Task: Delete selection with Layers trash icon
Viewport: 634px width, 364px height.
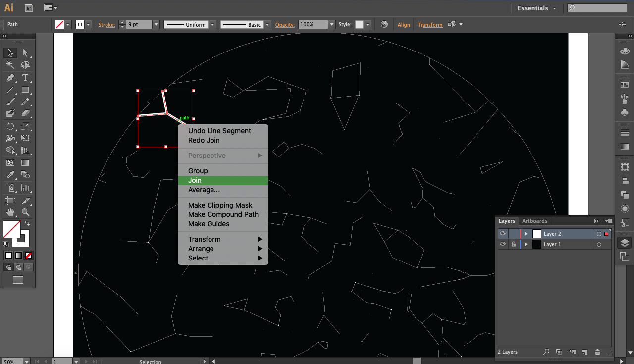Action: pyautogui.click(x=598, y=352)
